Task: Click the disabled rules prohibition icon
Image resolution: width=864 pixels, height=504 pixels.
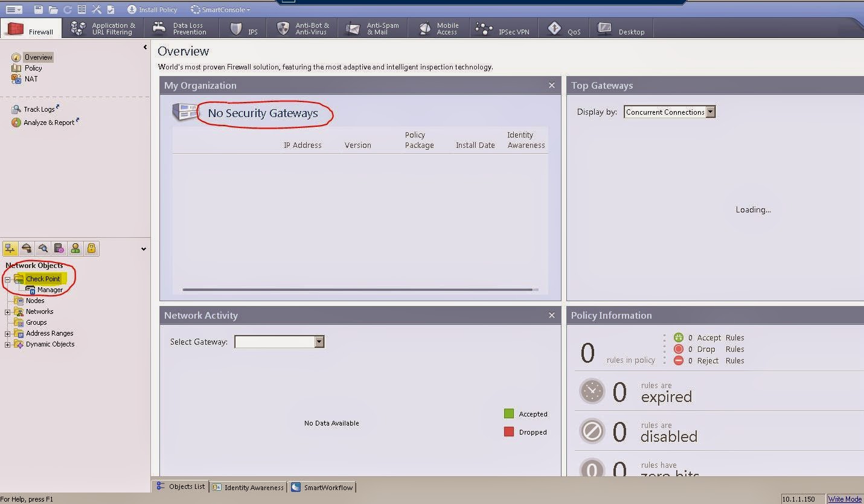Action: (x=592, y=432)
